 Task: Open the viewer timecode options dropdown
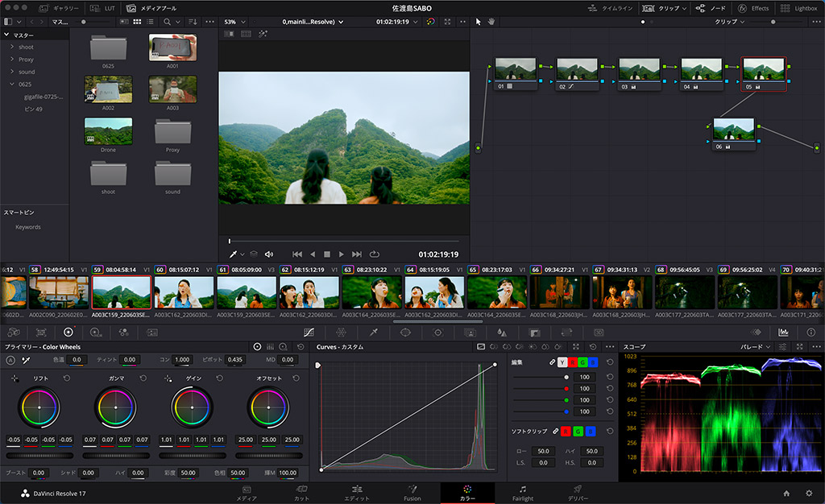tap(416, 22)
